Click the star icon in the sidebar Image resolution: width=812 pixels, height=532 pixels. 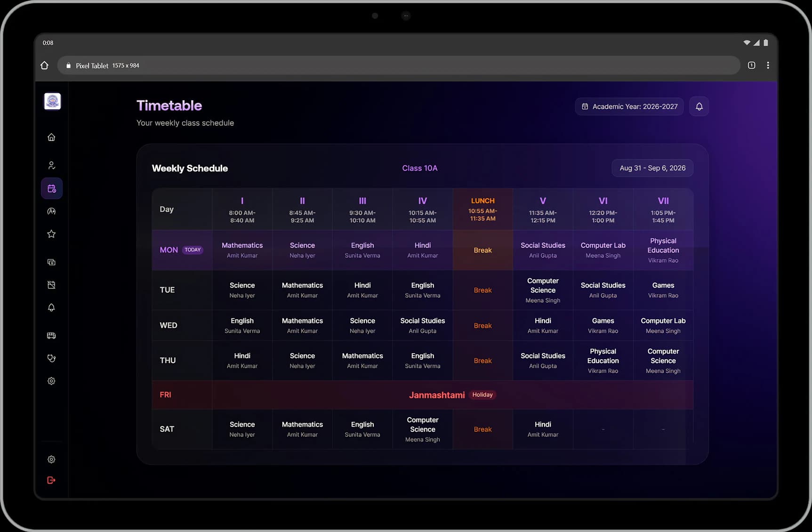(51, 234)
